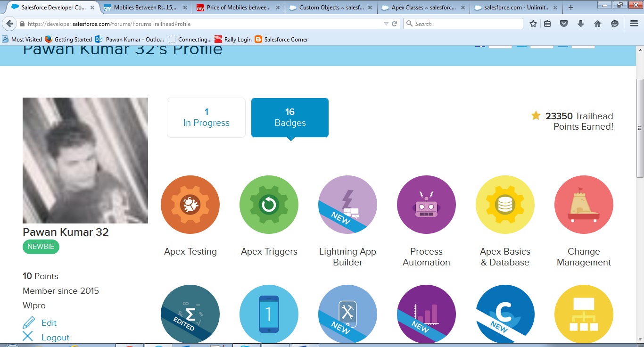Click the gold star beside Trailhead points

tap(536, 116)
